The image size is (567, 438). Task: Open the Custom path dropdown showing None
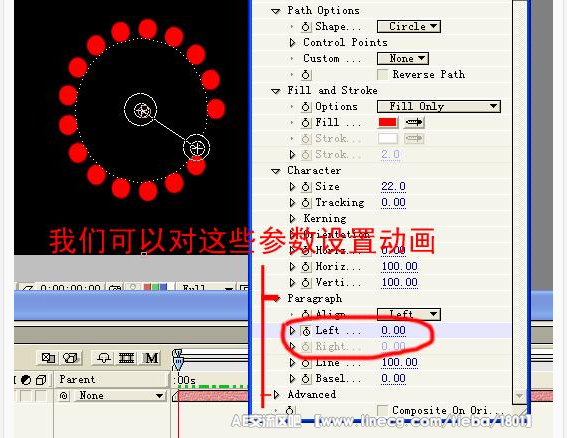click(403, 58)
